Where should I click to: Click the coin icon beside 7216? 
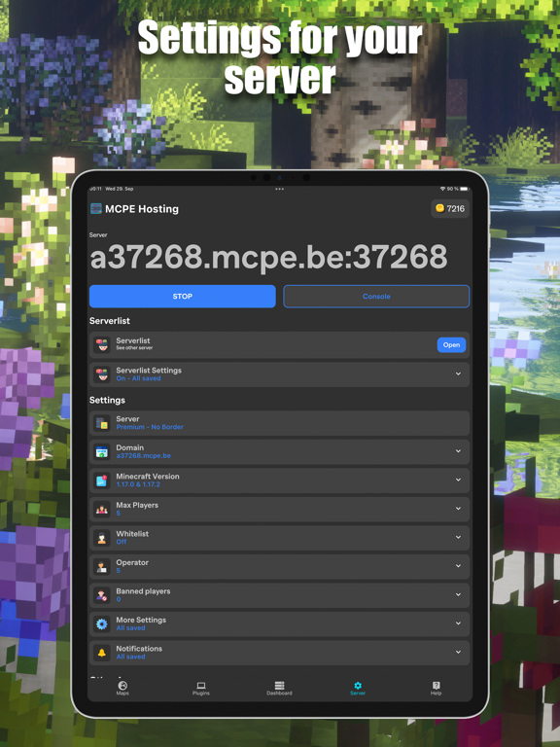440,208
